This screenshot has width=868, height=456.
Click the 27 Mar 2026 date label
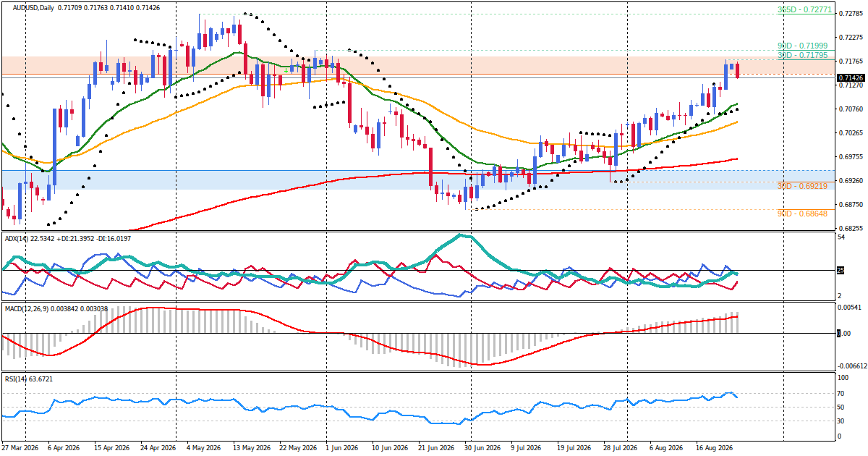[19, 449]
